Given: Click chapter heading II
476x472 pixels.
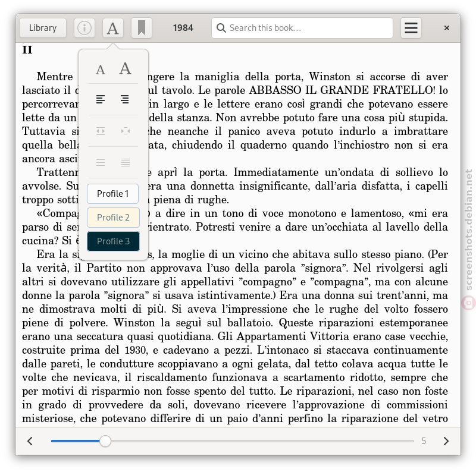Looking at the screenshot, I should point(27,50).
